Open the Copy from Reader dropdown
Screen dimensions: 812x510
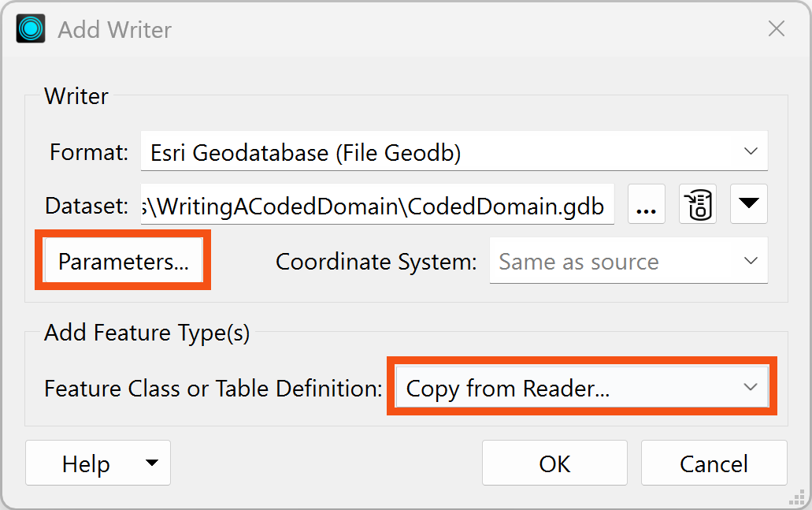pyautogui.click(x=581, y=386)
